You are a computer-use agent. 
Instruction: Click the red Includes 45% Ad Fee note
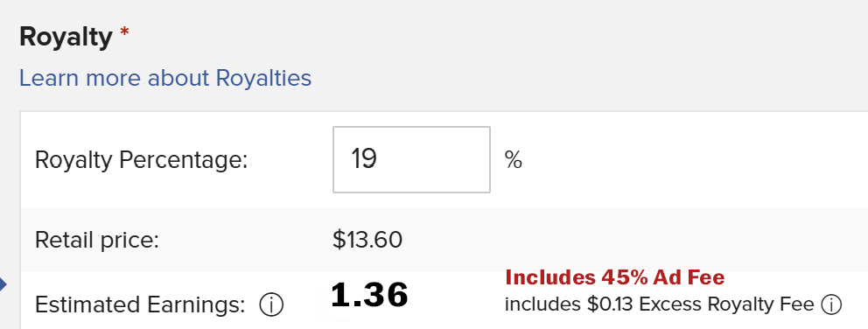pos(615,277)
